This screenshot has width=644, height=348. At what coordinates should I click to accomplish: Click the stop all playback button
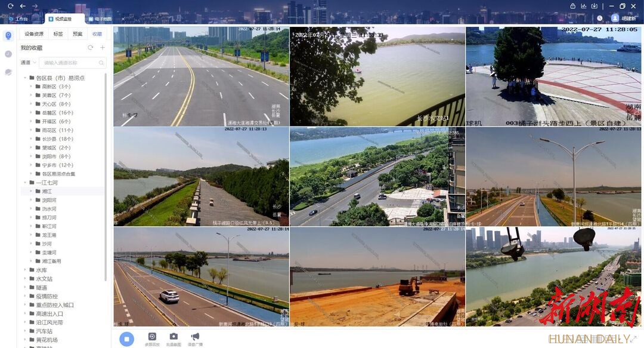[x=126, y=338]
